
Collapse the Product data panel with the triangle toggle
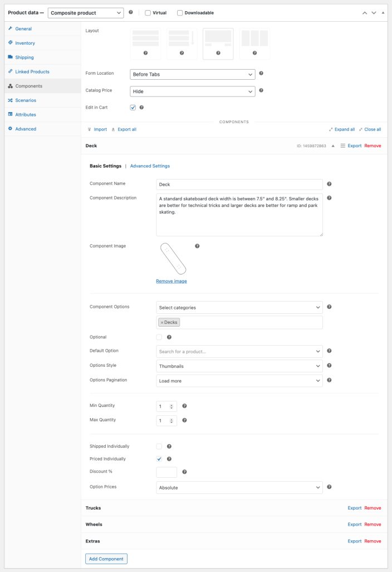383,12
